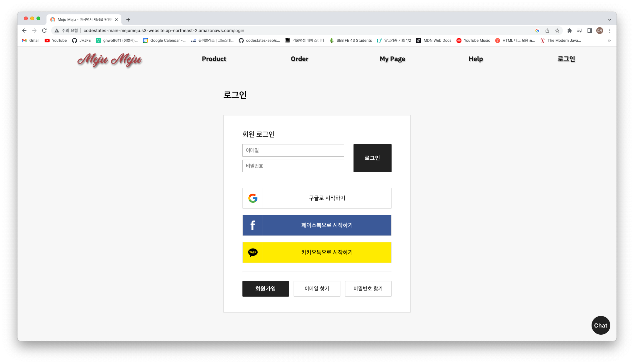The image size is (634, 364).
Task: Open codestates-seb GitHub bookmark
Action: 259,41
